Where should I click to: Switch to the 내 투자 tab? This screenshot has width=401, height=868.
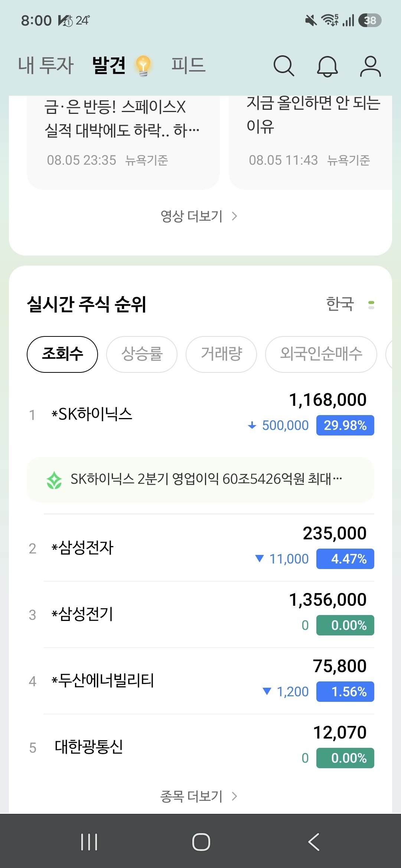coord(46,65)
